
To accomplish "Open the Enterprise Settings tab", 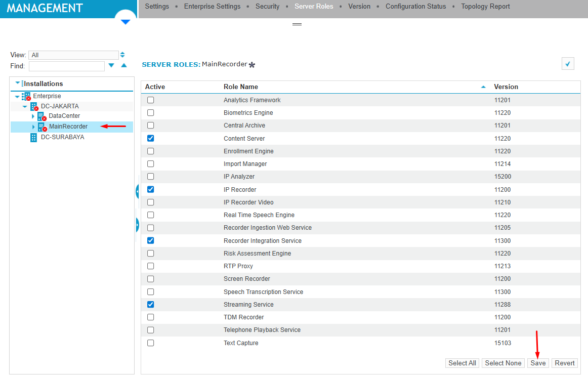I will pyautogui.click(x=212, y=7).
